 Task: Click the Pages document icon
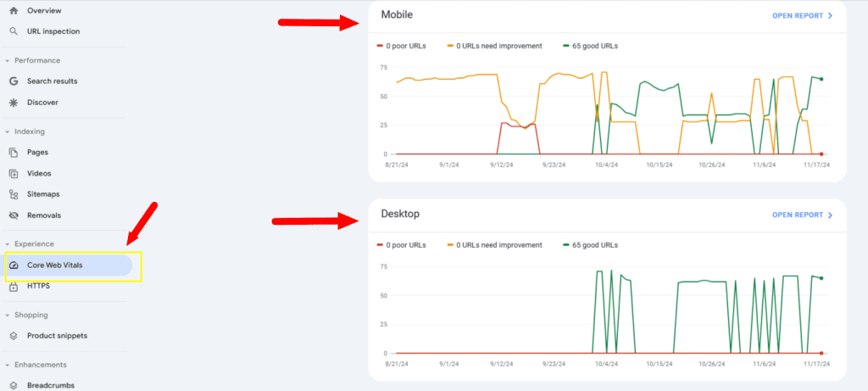14,153
